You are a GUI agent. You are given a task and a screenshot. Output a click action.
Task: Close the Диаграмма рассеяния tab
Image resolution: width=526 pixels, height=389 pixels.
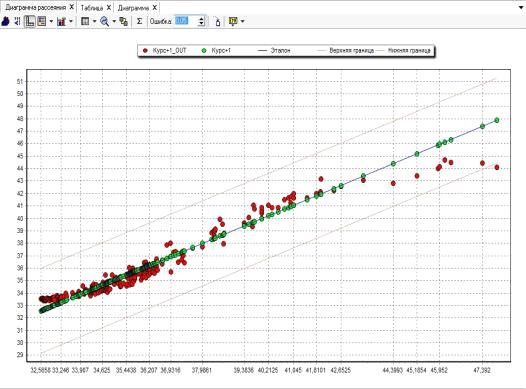pyautogui.click(x=71, y=7)
